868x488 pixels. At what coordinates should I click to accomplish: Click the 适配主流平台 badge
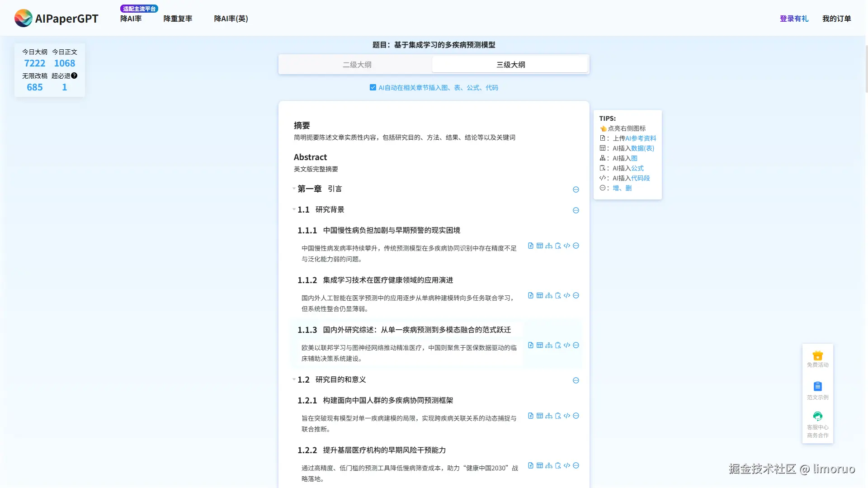139,8
